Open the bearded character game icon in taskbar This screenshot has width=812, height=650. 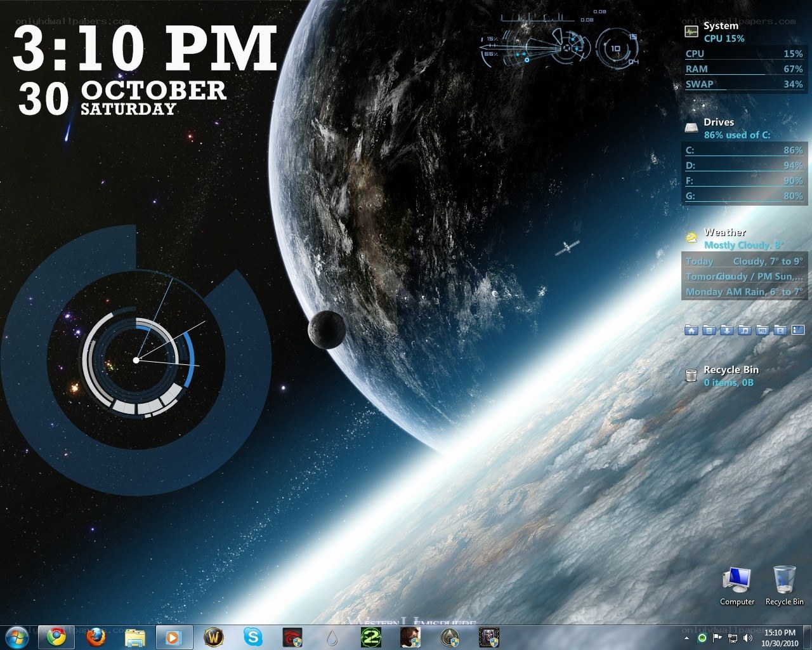(410, 637)
